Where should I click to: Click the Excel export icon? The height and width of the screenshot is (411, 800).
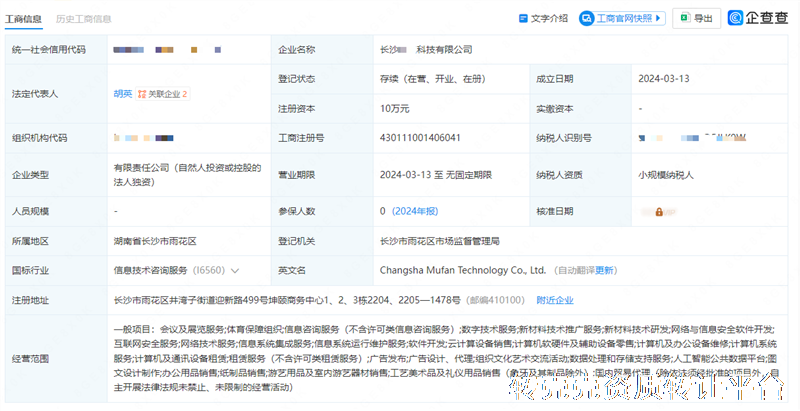point(685,18)
